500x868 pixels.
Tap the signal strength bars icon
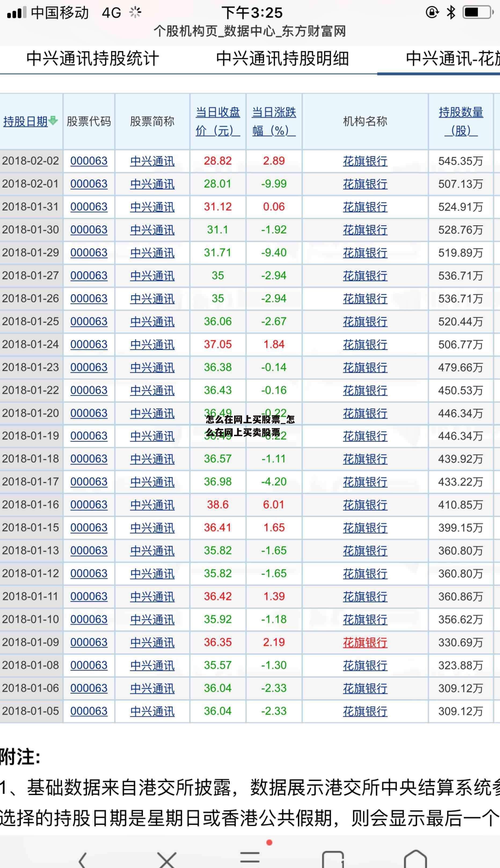tap(16, 13)
